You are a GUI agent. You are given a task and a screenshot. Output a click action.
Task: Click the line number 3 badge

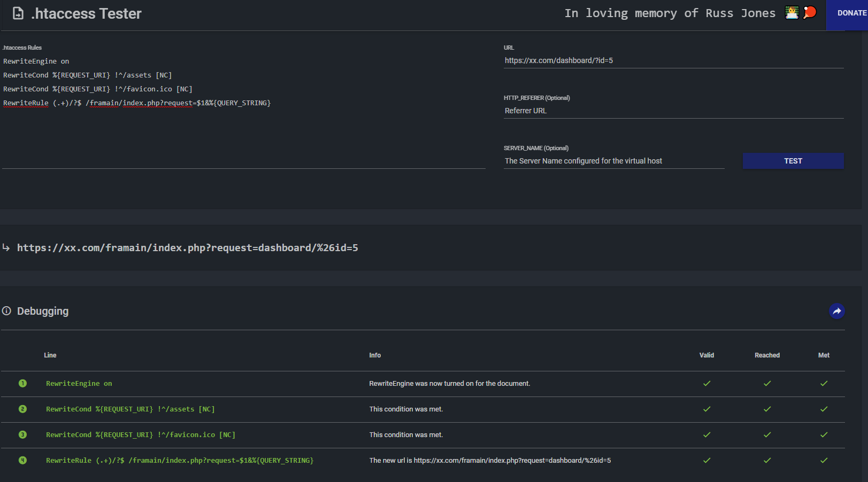point(22,434)
